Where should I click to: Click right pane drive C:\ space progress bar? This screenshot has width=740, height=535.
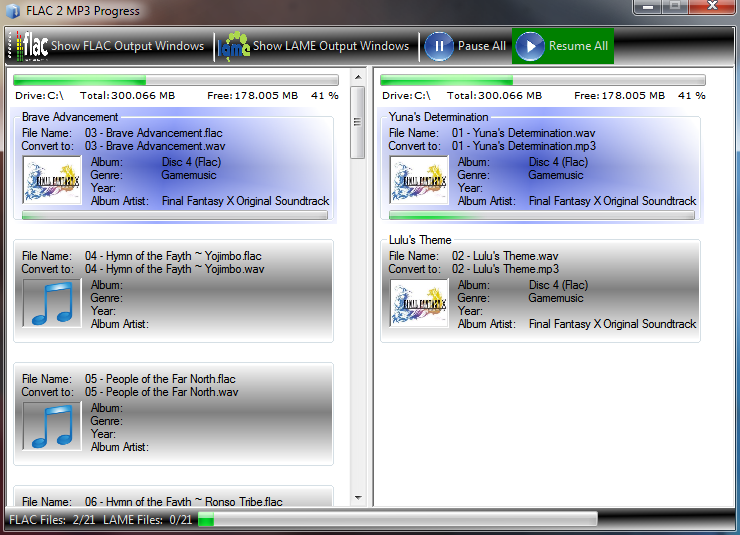[x=543, y=80]
